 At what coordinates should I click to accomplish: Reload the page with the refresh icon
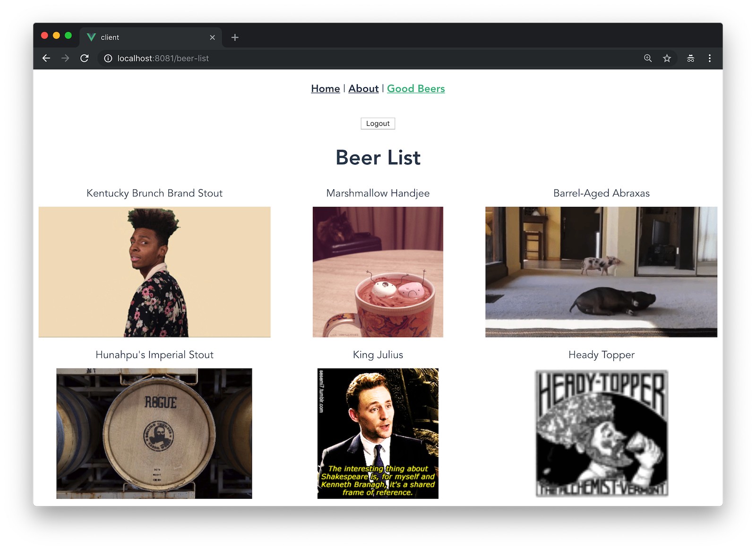(x=85, y=58)
